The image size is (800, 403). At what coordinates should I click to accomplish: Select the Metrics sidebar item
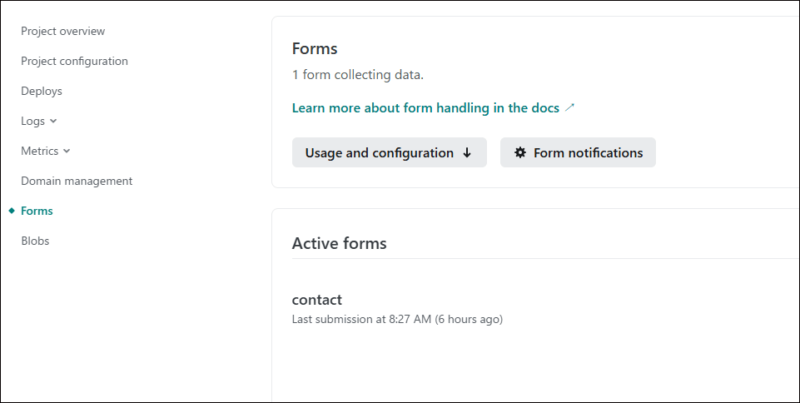(x=39, y=151)
